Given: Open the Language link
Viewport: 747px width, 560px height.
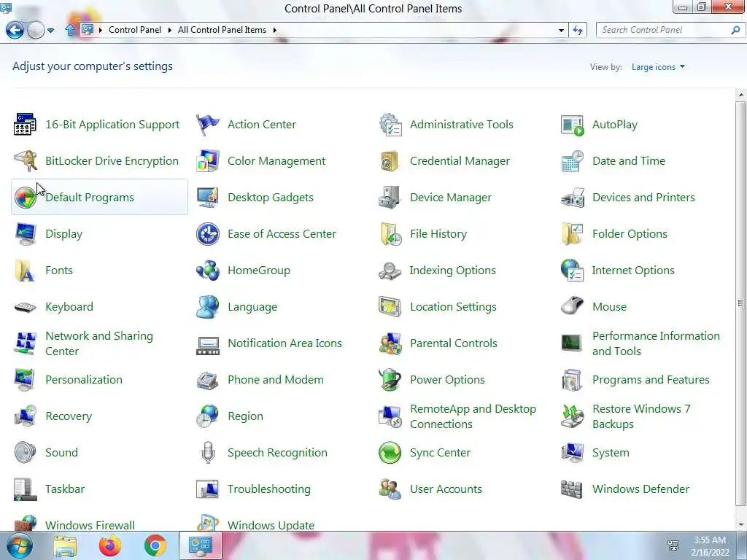Looking at the screenshot, I should [252, 307].
